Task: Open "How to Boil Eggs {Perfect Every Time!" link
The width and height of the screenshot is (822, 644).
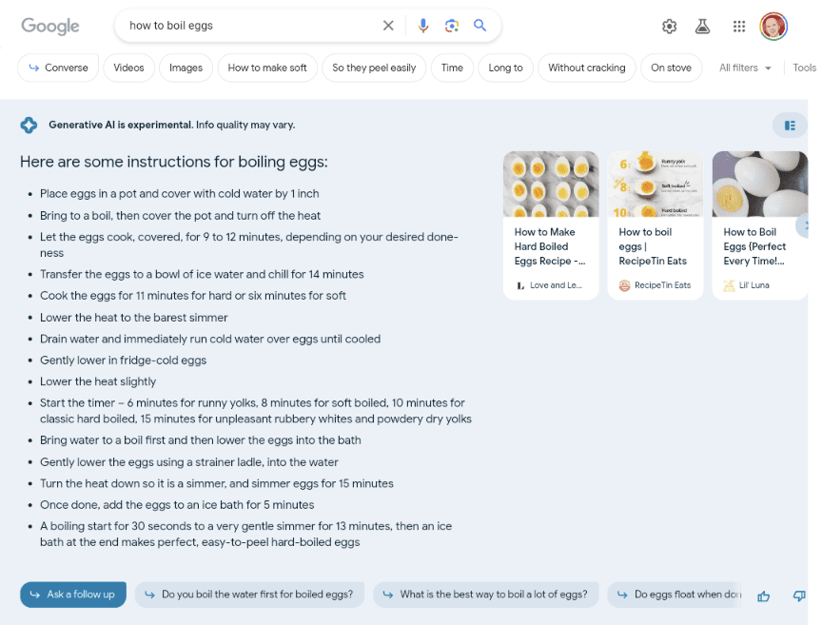Action: coord(754,246)
